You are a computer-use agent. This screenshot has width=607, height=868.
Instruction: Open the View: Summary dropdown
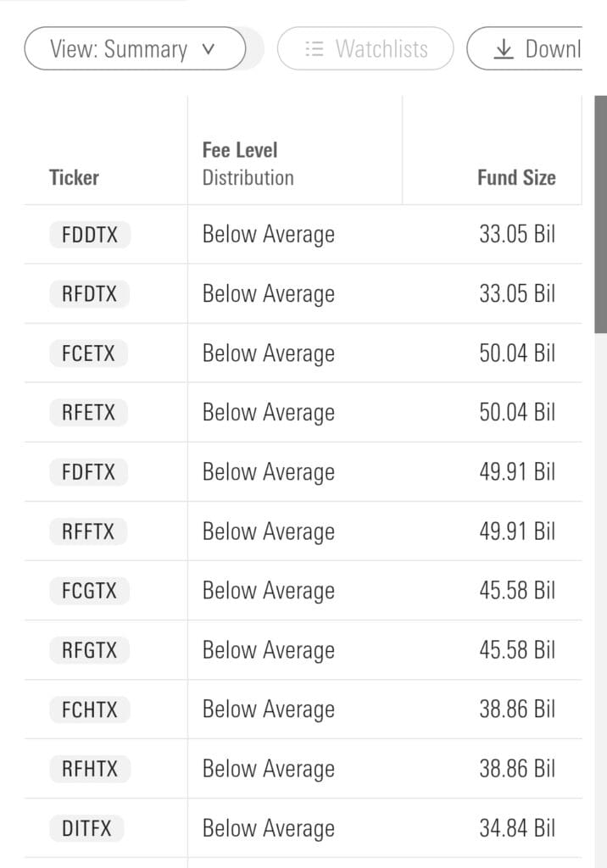(x=135, y=48)
